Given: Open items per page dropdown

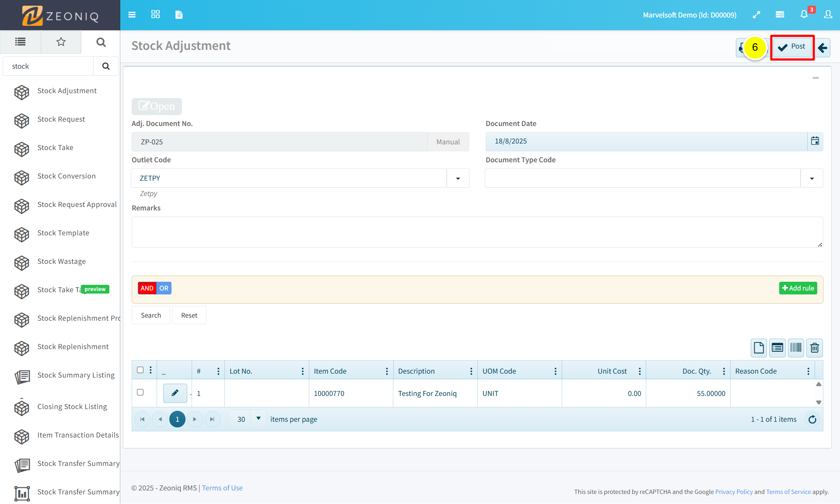Looking at the screenshot, I should pos(258,419).
